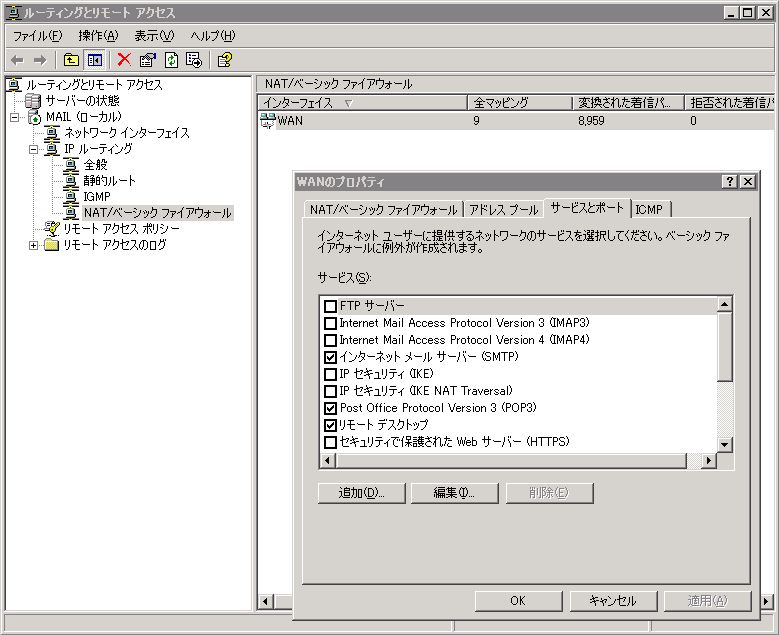Click the services list down scroll arrow

(724, 443)
